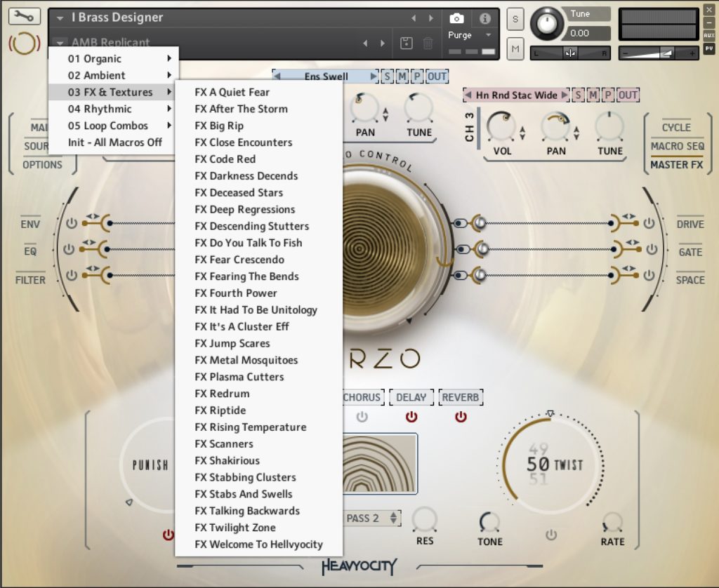This screenshot has height=588, width=719.
Task: Open the info icon next to camera
Action: [484, 18]
